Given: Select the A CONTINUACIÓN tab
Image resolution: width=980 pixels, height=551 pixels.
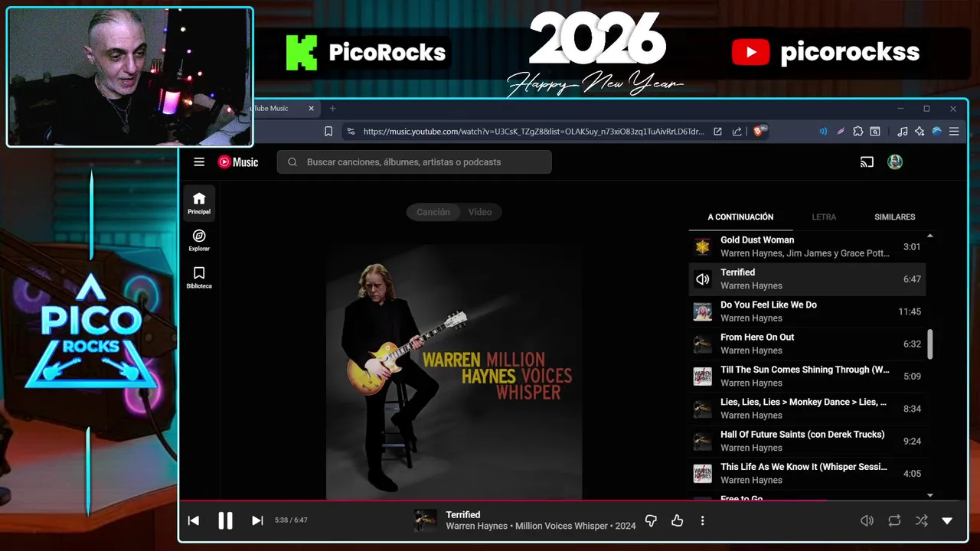Looking at the screenshot, I should (740, 217).
